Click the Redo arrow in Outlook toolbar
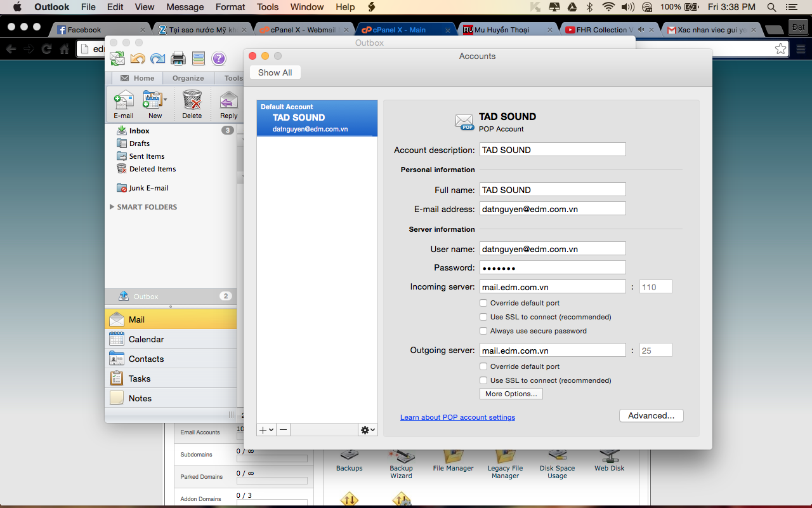This screenshot has width=812, height=508. click(x=157, y=58)
